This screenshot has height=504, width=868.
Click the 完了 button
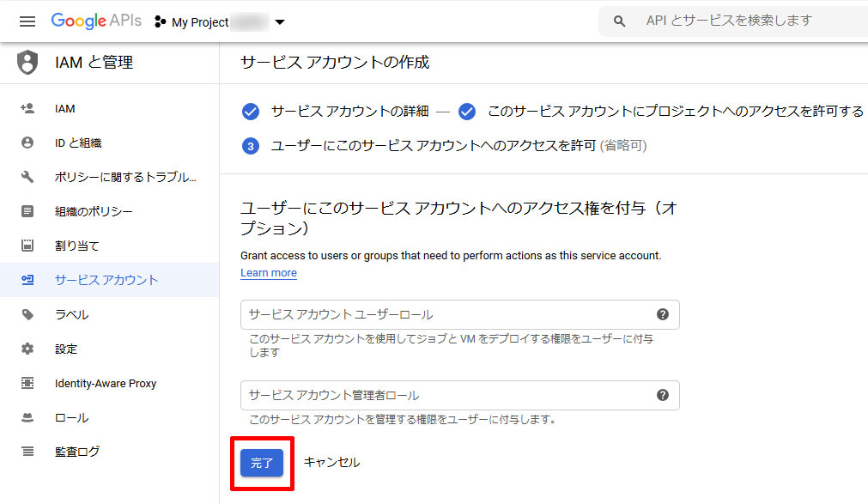262,463
